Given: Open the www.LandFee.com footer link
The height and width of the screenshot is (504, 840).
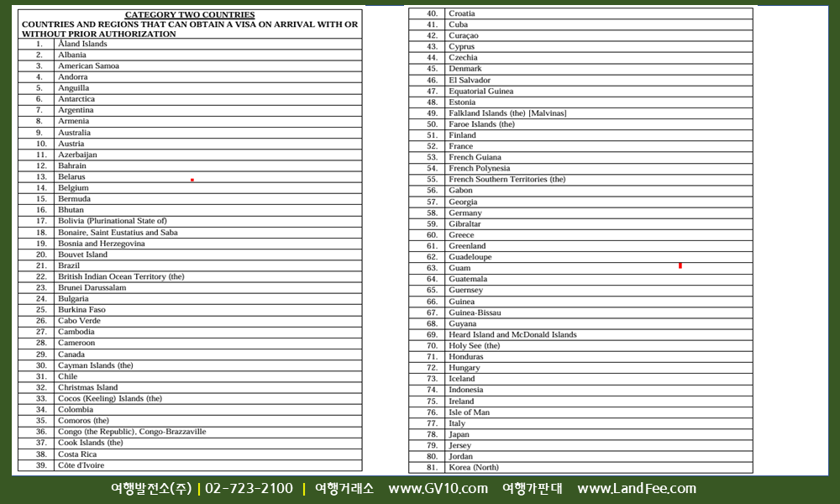Looking at the screenshot, I should click(637, 489).
